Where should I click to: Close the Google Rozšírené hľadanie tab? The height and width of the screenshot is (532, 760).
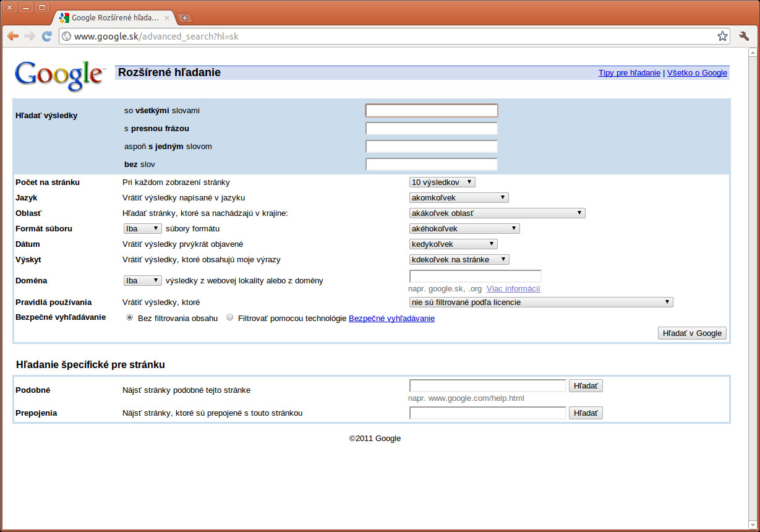(167, 18)
